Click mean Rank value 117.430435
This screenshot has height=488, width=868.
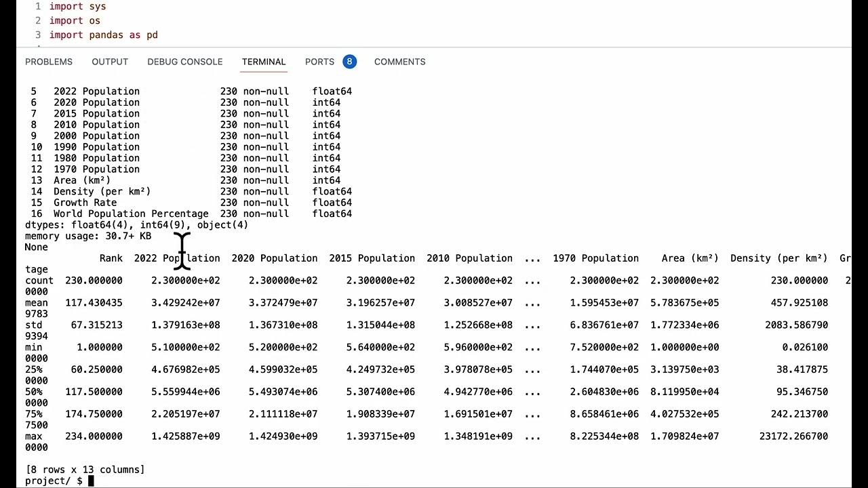tap(94, 303)
